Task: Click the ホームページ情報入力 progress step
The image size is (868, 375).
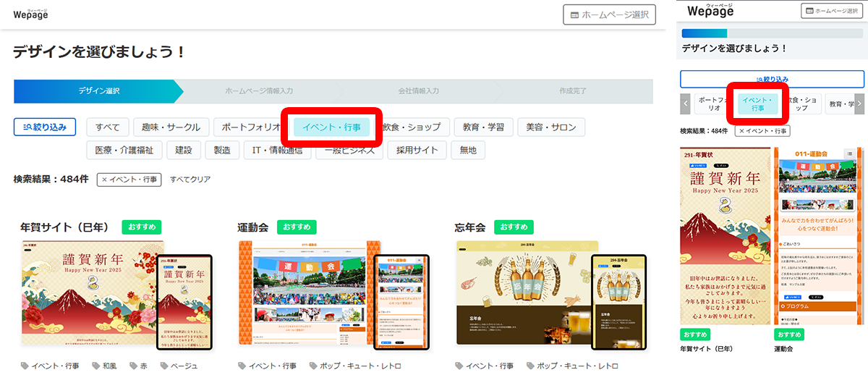Action: coord(258,91)
